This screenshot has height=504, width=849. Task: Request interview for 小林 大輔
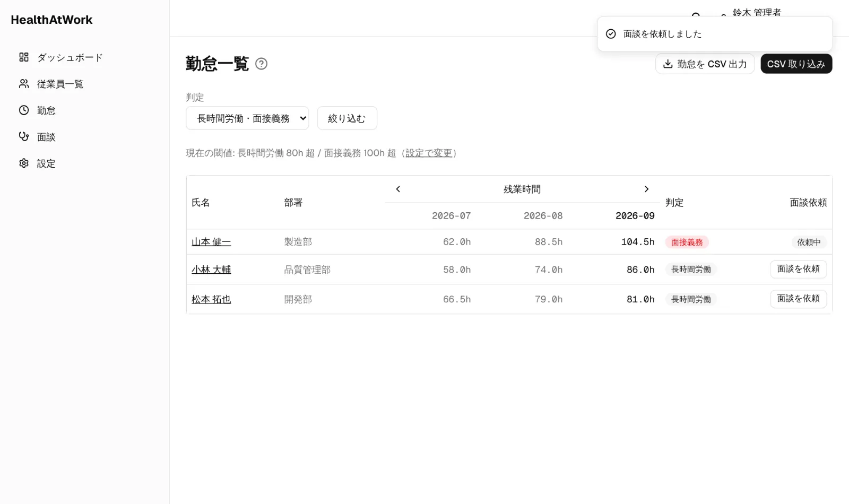pyautogui.click(x=798, y=269)
